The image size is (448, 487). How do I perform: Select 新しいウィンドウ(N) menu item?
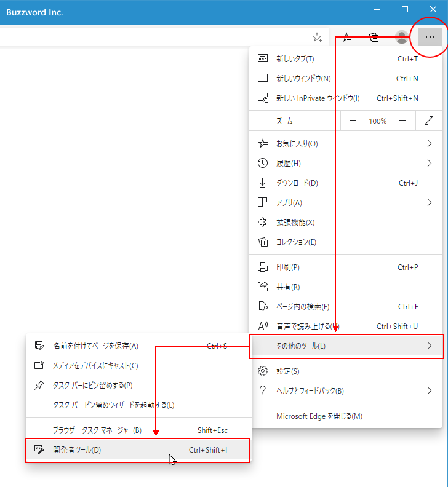346,78
